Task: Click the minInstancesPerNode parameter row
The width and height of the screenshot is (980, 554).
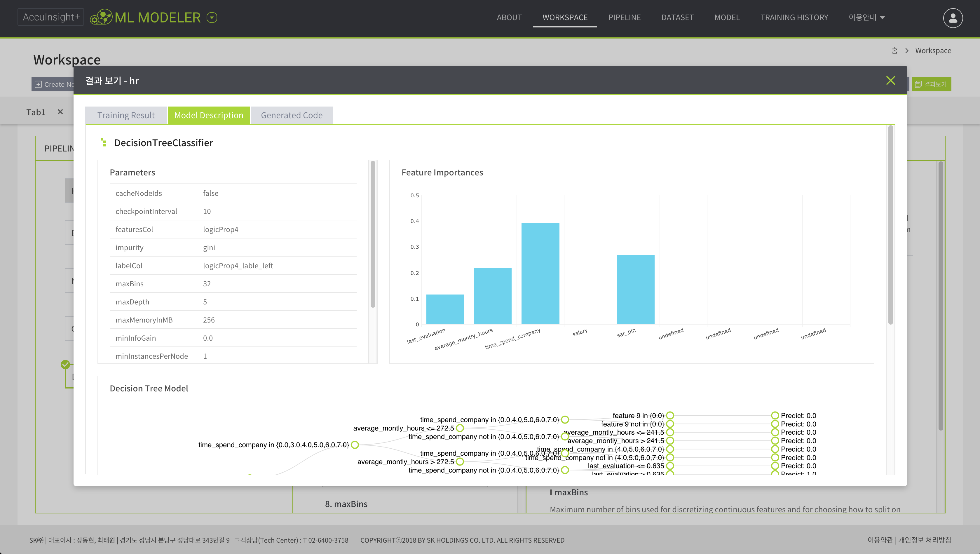Action: [x=233, y=356]
